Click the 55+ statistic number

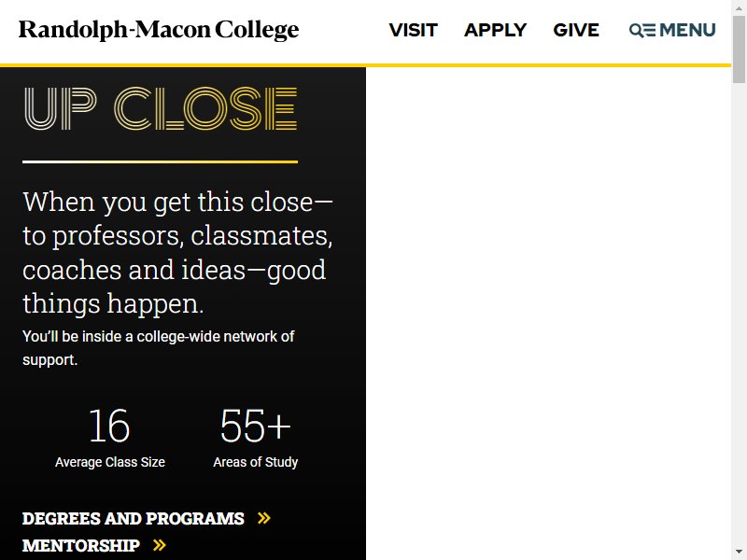[x=255, y=426]
